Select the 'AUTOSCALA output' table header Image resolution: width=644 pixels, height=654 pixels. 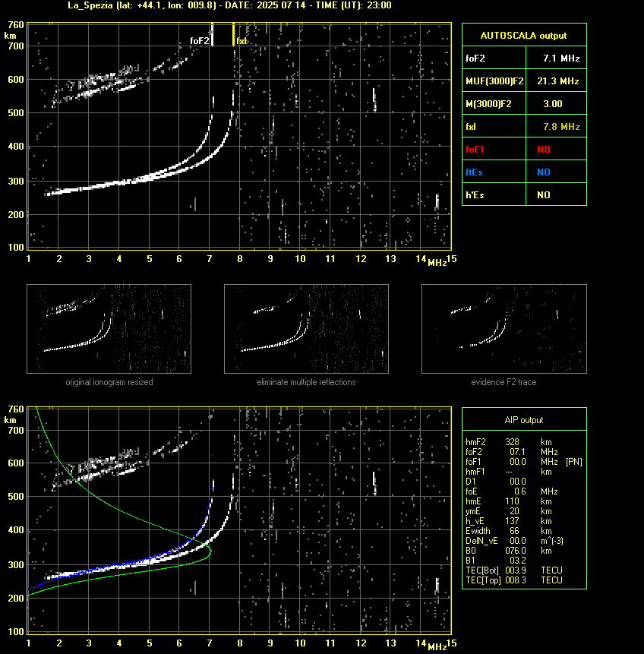(524, 36)
